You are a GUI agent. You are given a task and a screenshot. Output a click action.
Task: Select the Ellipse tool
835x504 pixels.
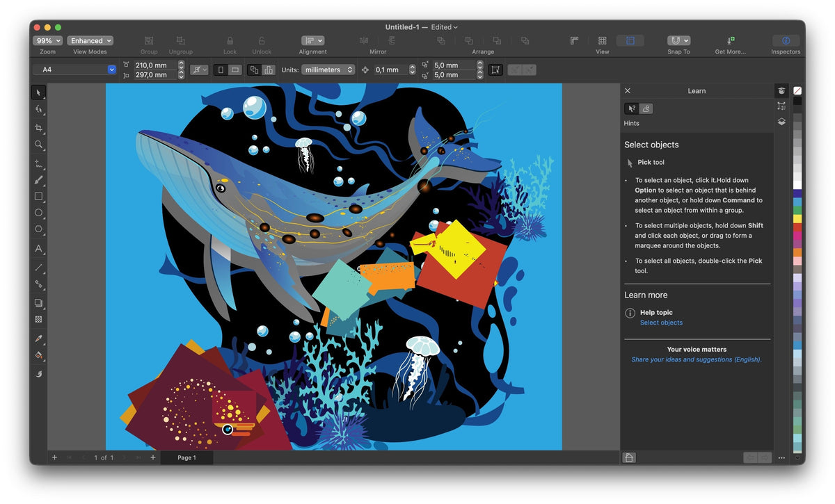[x=38, y=213]
